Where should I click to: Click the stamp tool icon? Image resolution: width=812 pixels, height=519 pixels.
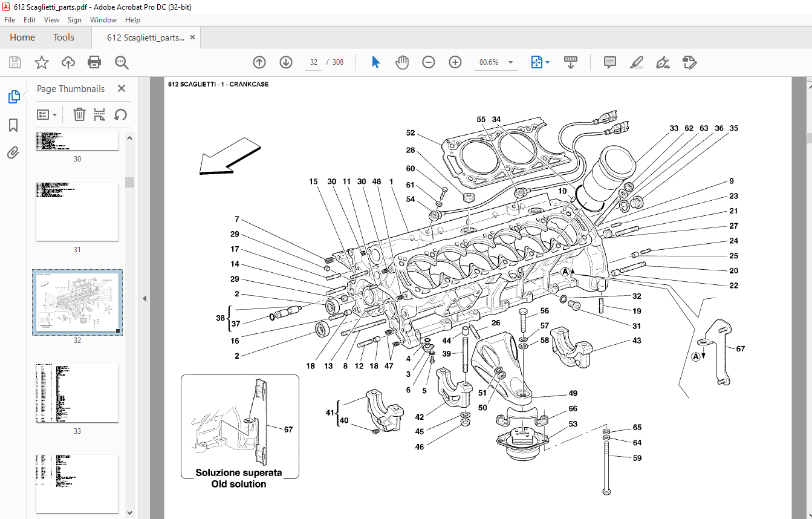690,62
